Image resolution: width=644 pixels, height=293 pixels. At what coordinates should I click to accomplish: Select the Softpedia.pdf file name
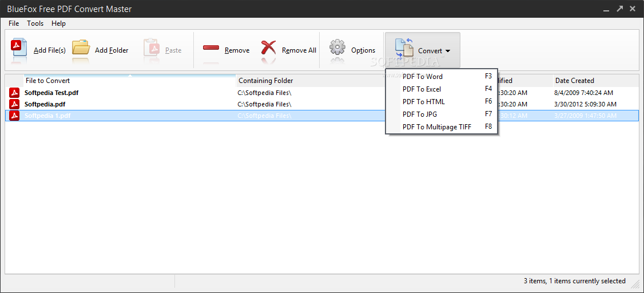tap(45, 104)
